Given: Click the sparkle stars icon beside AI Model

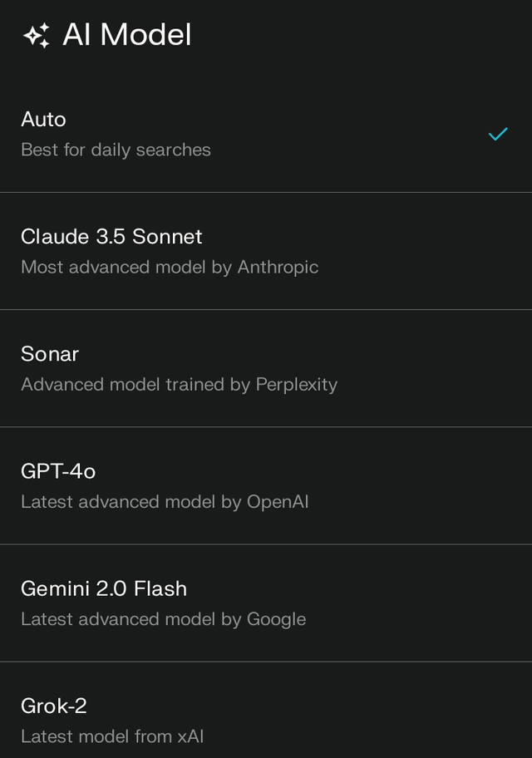Looking at the screenshot, I should 37,35.
